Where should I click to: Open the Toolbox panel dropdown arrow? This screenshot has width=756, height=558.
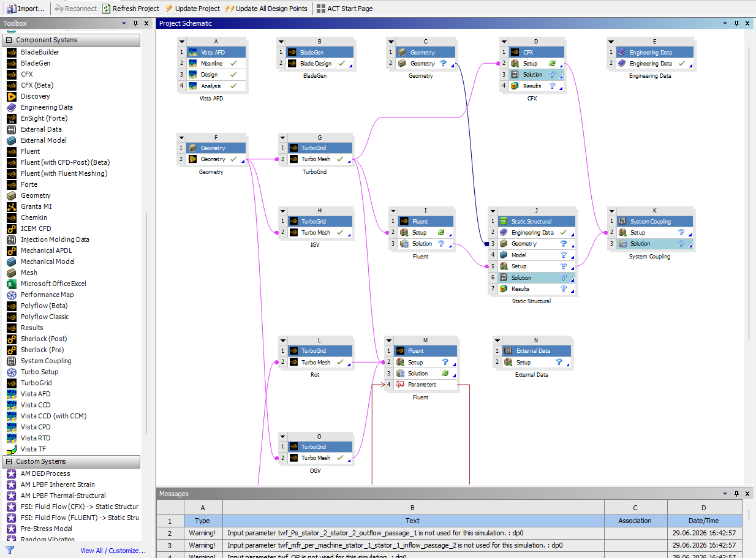tap(124, 23)
